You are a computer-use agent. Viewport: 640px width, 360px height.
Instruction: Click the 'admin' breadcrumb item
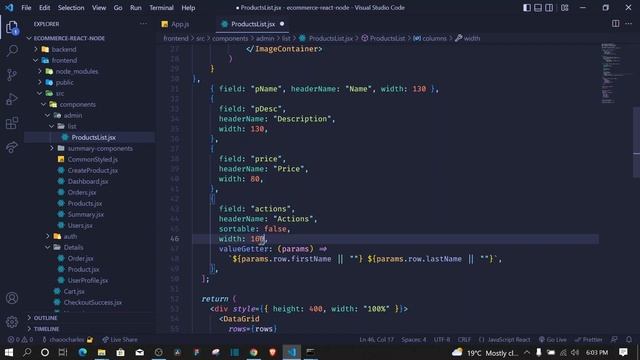click(x=265, y=38)
